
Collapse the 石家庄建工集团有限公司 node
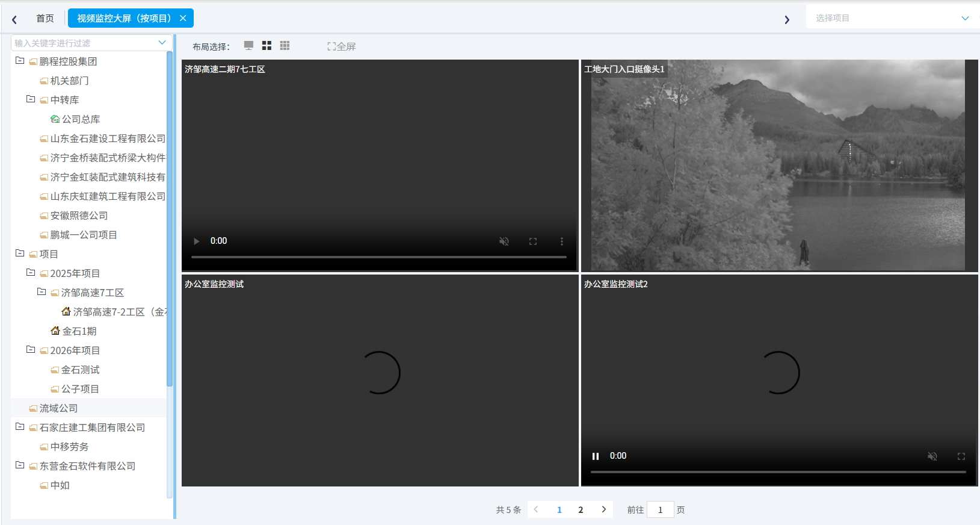point(20,427)
